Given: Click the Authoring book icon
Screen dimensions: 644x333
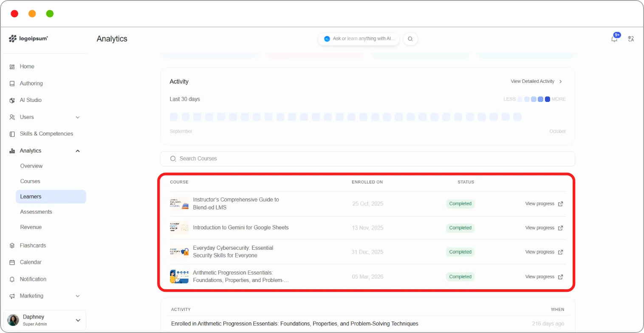Looking at the screenshot, I should click(12, 84).
